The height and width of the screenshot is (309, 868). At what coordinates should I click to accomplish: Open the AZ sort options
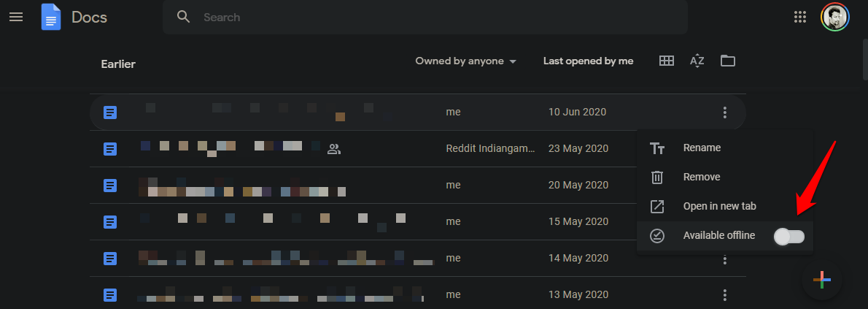click(x=697, y=61)
